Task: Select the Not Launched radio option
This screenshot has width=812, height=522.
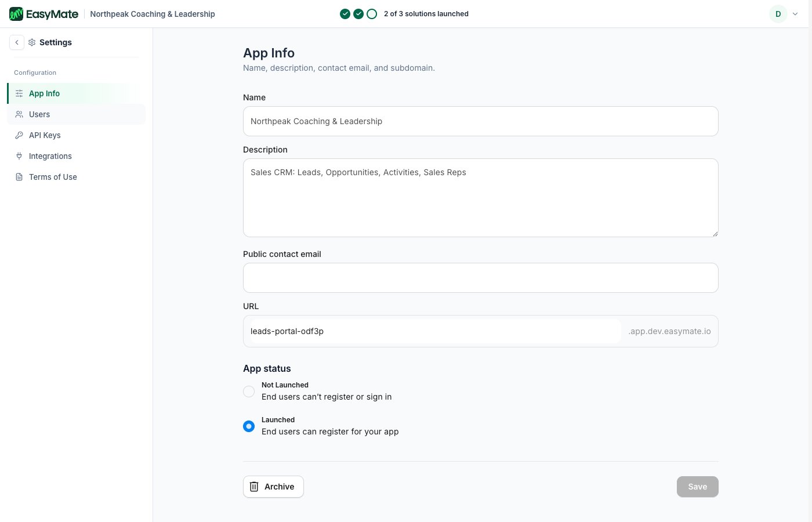Action: click(x=249, y=391)
